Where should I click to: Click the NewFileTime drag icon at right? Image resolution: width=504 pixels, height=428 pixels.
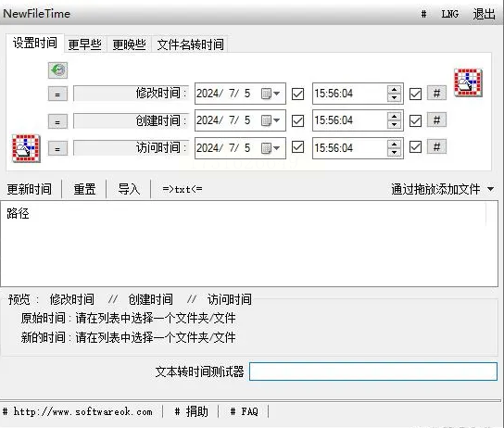(468, 82)
